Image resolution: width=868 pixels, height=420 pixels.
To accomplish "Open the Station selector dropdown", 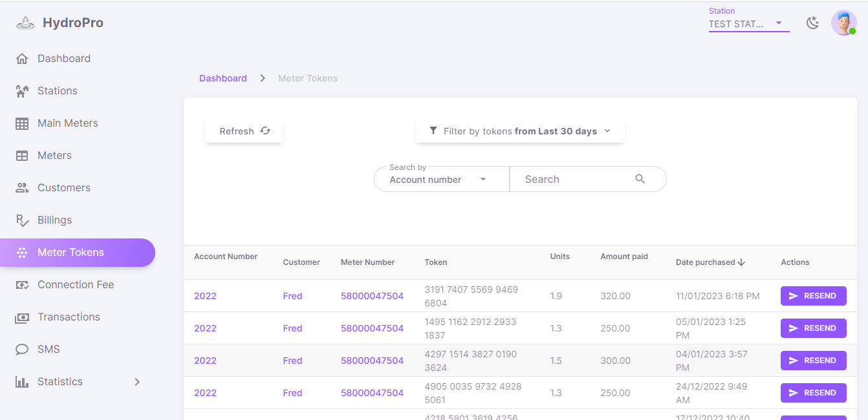I will tap(748, 24).
